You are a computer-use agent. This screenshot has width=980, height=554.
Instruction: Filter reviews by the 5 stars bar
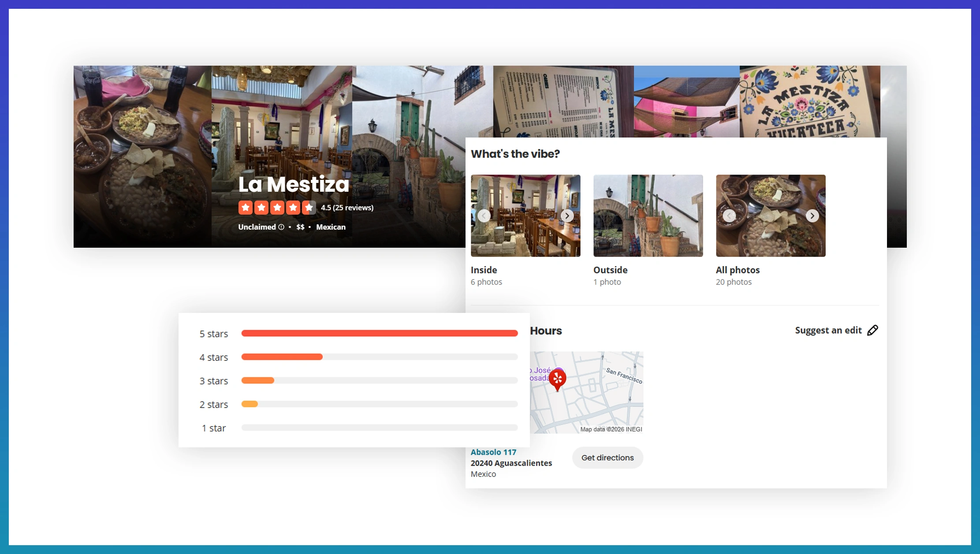(x=379, y=334)
